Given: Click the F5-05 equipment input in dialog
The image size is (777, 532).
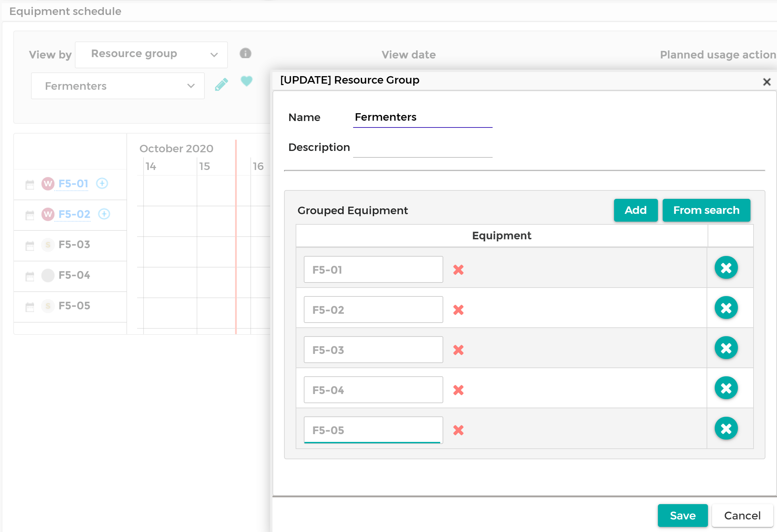Looking at the screenshot, I should (373, 430).
